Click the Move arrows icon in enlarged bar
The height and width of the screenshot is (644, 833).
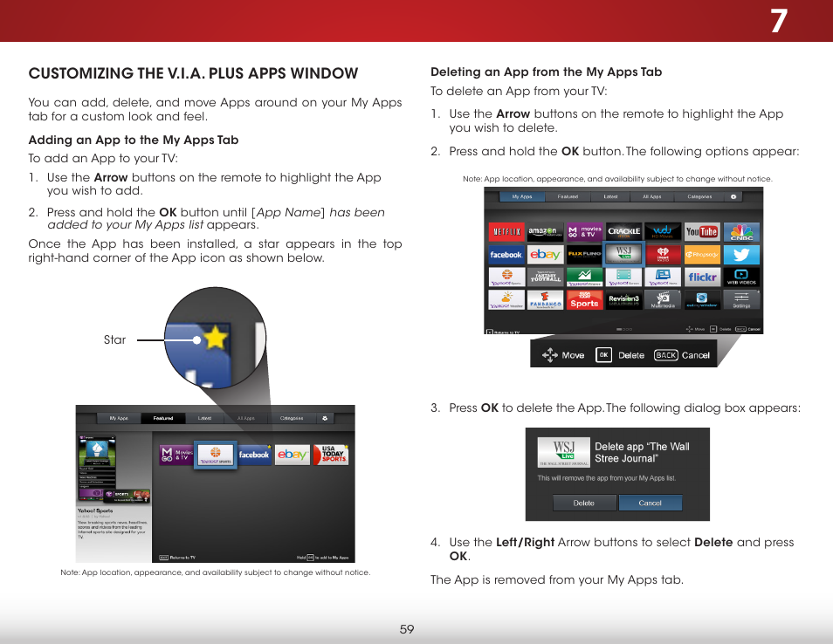click(550, 355)
